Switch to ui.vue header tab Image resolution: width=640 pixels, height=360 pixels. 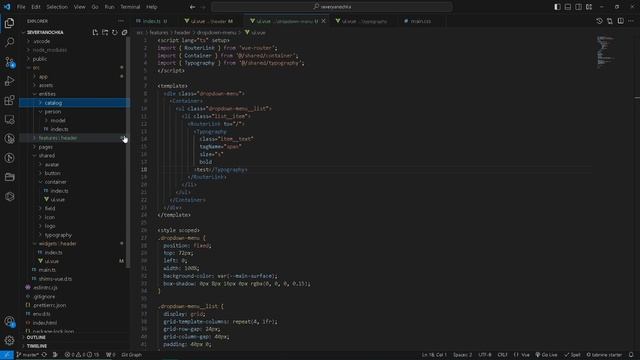click(211, 21)
